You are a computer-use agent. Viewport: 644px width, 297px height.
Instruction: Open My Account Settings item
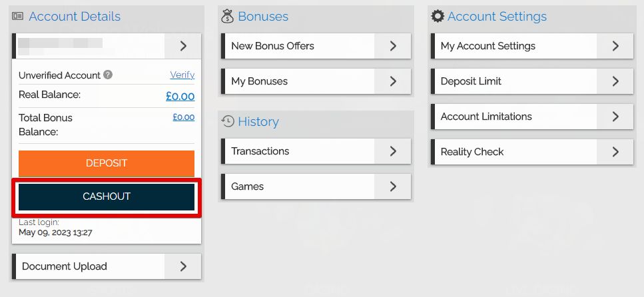[532, 46]
